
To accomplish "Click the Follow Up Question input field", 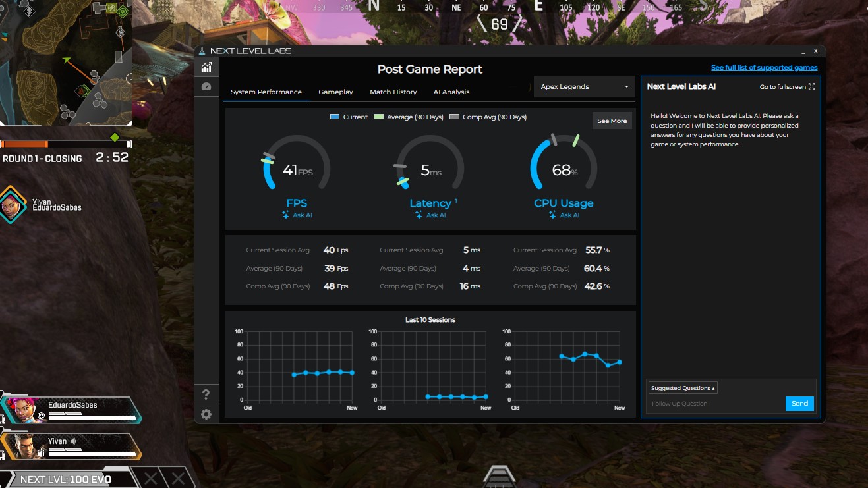I will [x=715, y=404].
